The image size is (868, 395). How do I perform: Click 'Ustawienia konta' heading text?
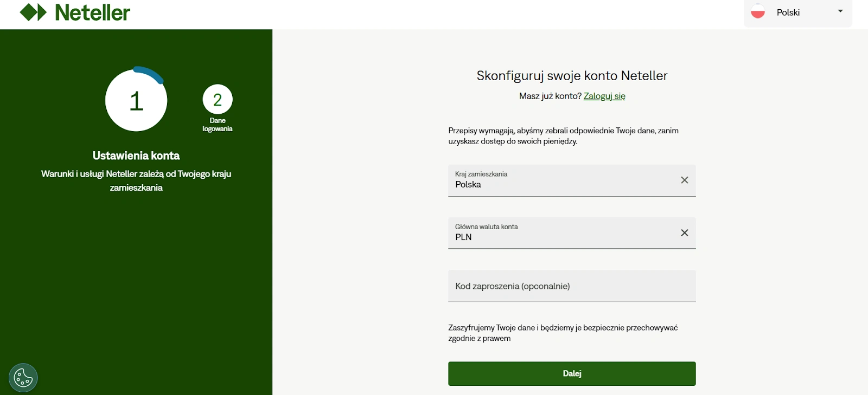[136, 156]
